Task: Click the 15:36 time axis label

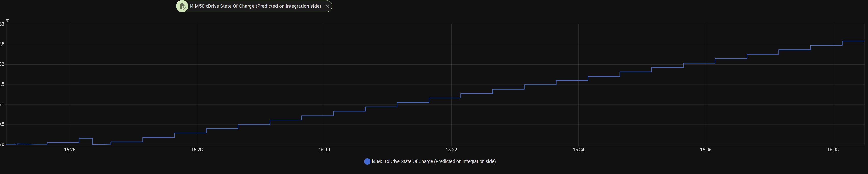Action: tap(706, 150)
